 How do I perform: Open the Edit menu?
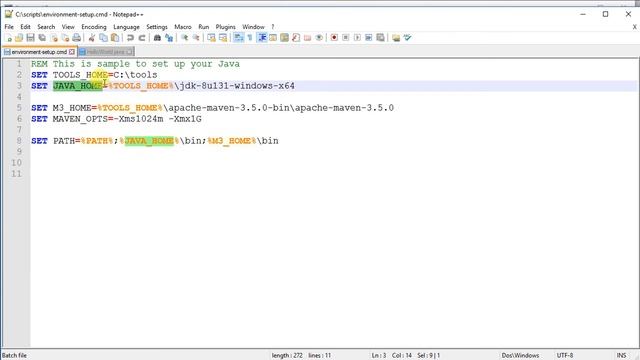[x=25, y=27]
